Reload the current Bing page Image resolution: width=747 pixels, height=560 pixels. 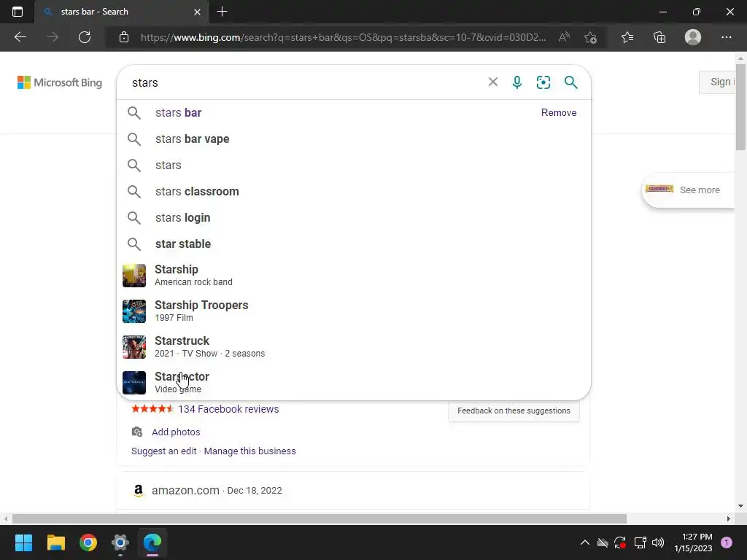pyautogui.click(x=85, y=37)
